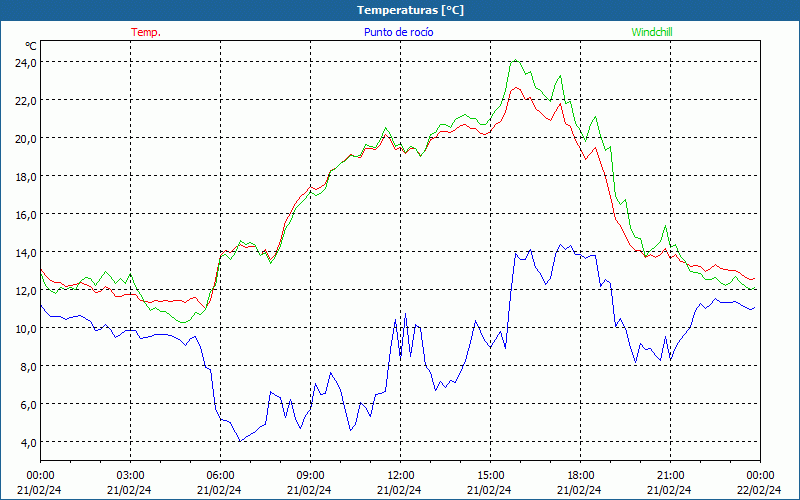Click the '12,0' y-axis value
Viewport: 800px width, 500px height.
point(26,291)
